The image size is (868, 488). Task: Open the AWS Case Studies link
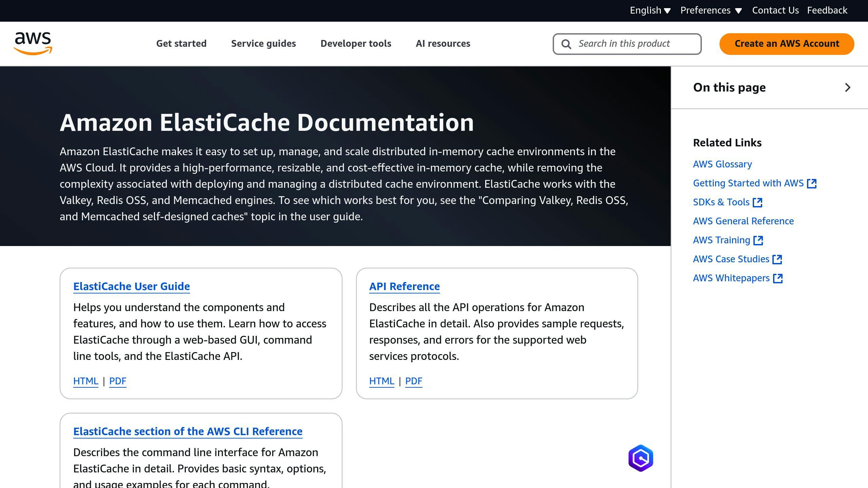(731, 259)
